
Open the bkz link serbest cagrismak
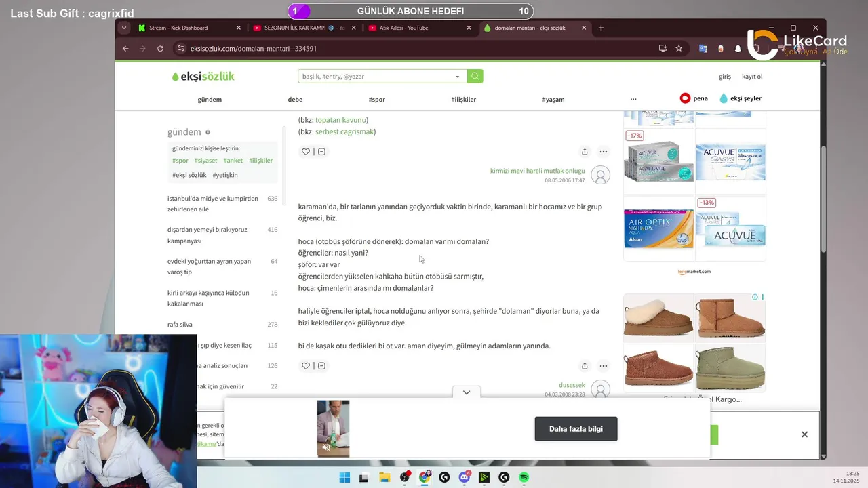coord(344,131)
